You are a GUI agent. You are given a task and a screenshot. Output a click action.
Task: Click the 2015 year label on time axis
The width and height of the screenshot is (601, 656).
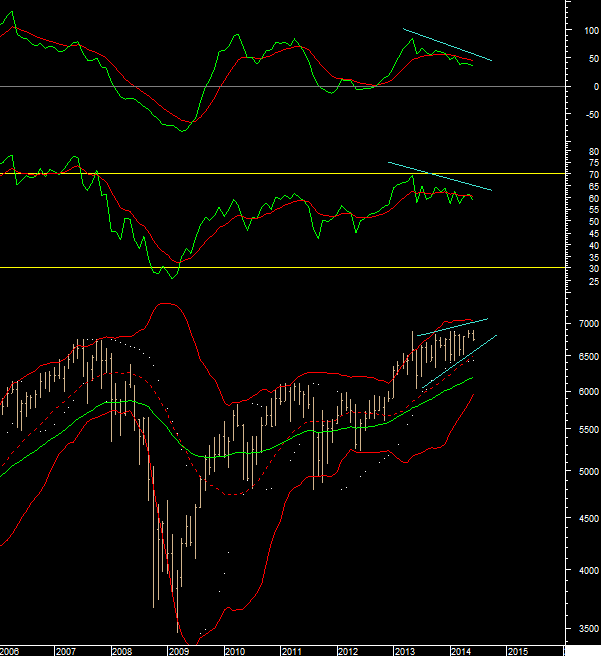click(x=518, y=651)
